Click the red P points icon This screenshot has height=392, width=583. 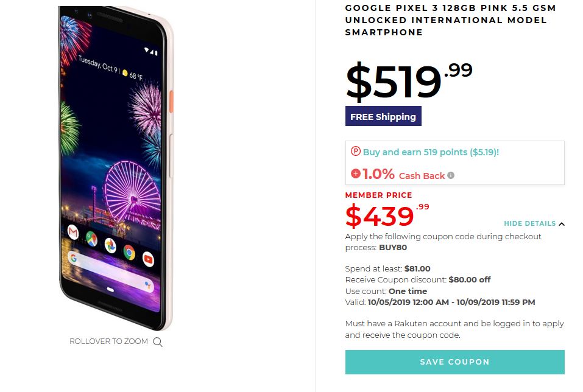tap(355, 151)
